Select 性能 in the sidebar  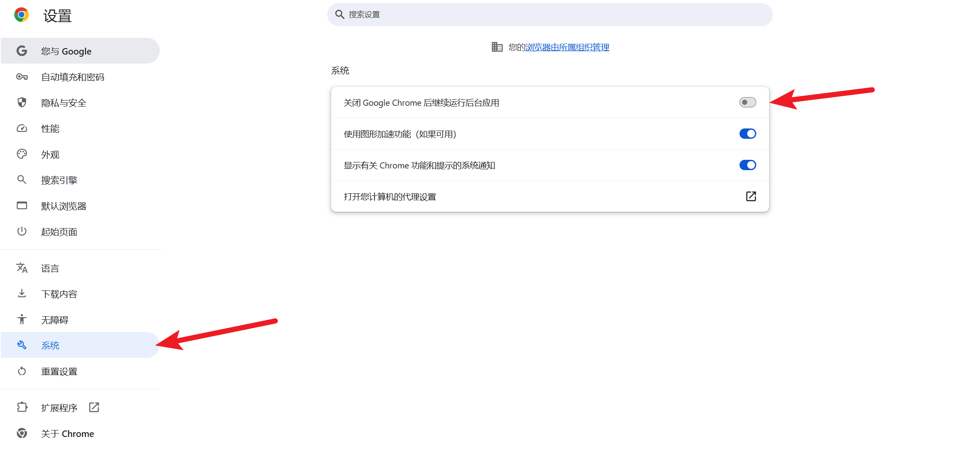(x=80, y=128)
